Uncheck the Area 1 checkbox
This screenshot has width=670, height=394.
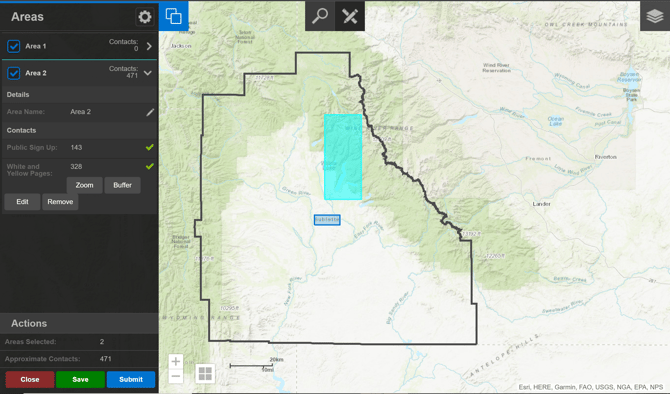pos(14,46)
